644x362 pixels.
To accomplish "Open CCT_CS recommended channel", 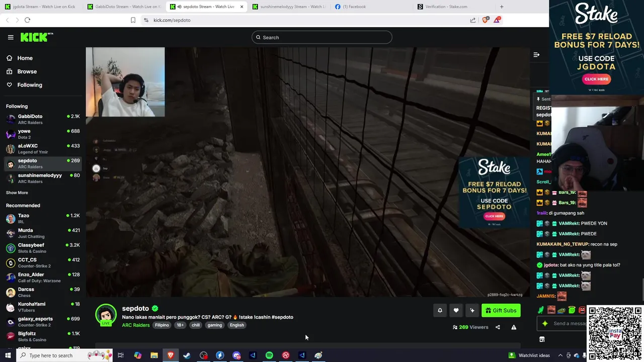I will [x=43, y=262].
